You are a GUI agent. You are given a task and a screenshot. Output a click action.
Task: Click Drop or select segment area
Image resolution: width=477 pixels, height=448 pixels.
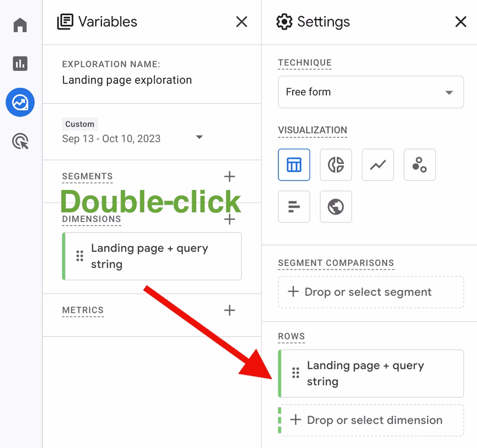(371, 292)
